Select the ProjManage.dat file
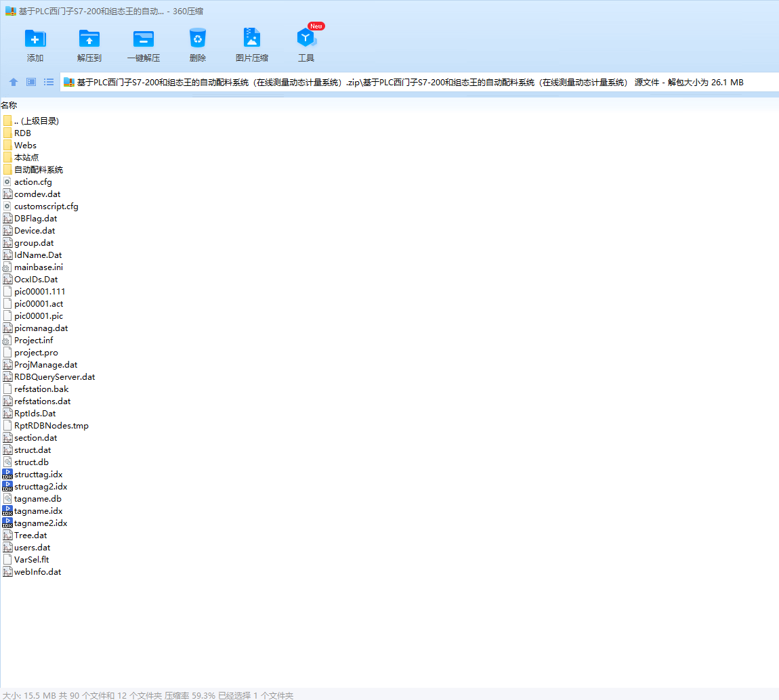Viewport: 779px width, 700px height. point(40,365)
